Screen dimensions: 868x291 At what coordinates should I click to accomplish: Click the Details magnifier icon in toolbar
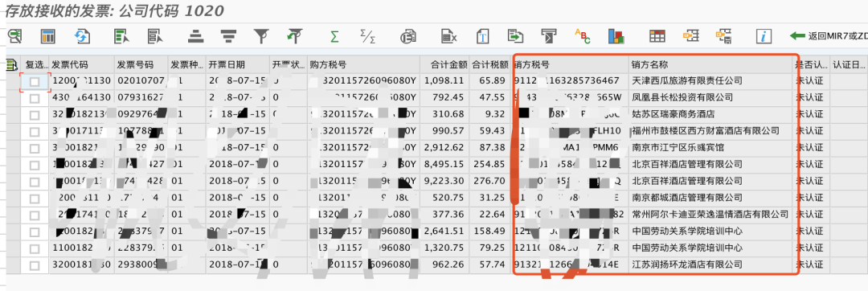pos(15,36)
